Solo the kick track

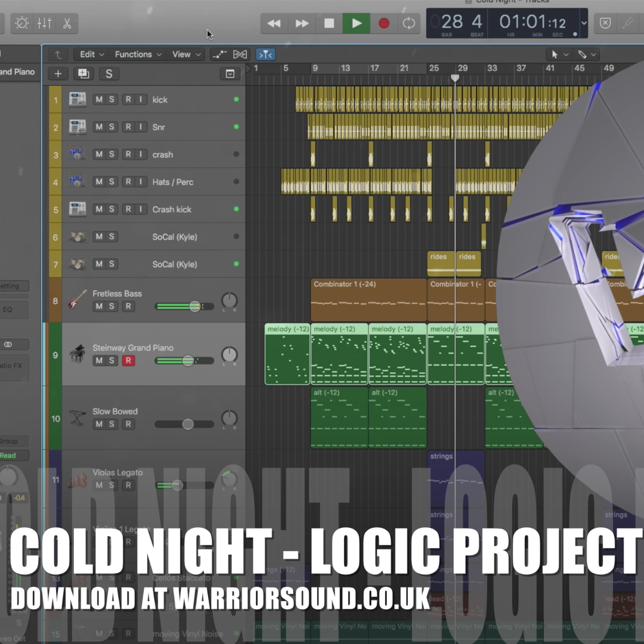coord(112,100)
